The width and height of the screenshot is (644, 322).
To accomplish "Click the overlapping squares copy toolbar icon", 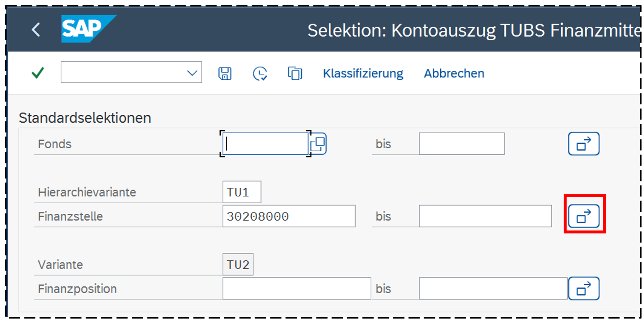I will pos(295,73).
